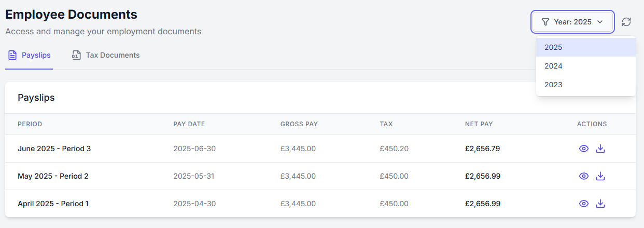Click the April 2025 - Period 1 row
644x228 pixels.
[x=53, y=204]
